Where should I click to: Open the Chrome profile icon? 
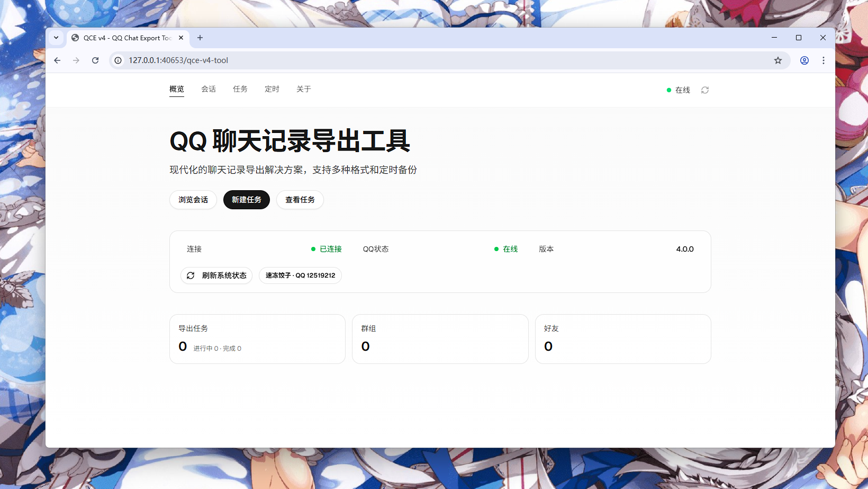(804, 60)
